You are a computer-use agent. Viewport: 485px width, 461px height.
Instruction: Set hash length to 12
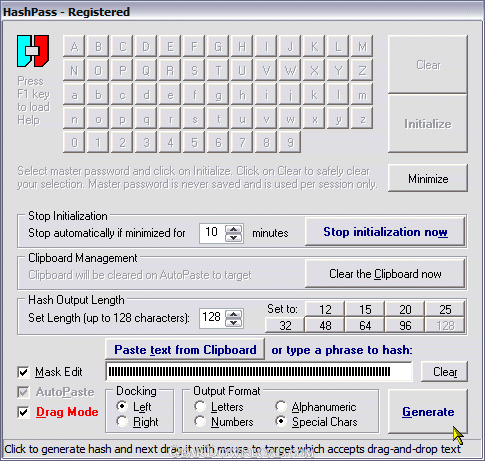(325, 309)
